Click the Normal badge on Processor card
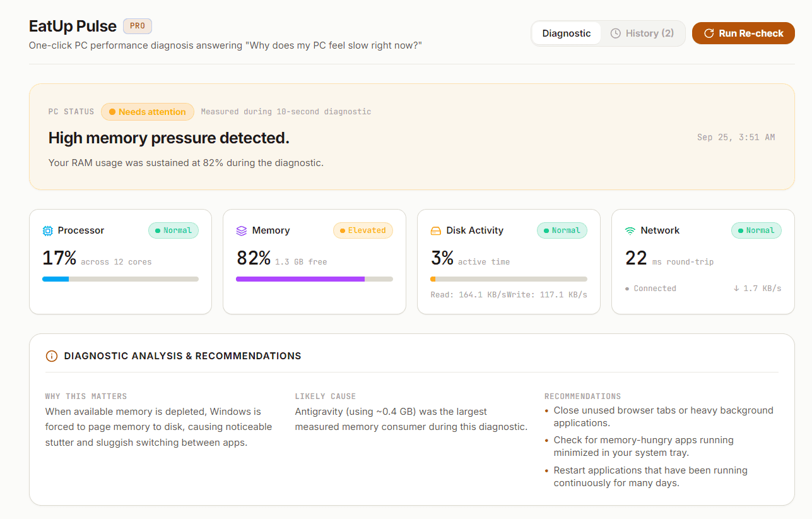Screen dimensions: 812x519 pos(174,230)
